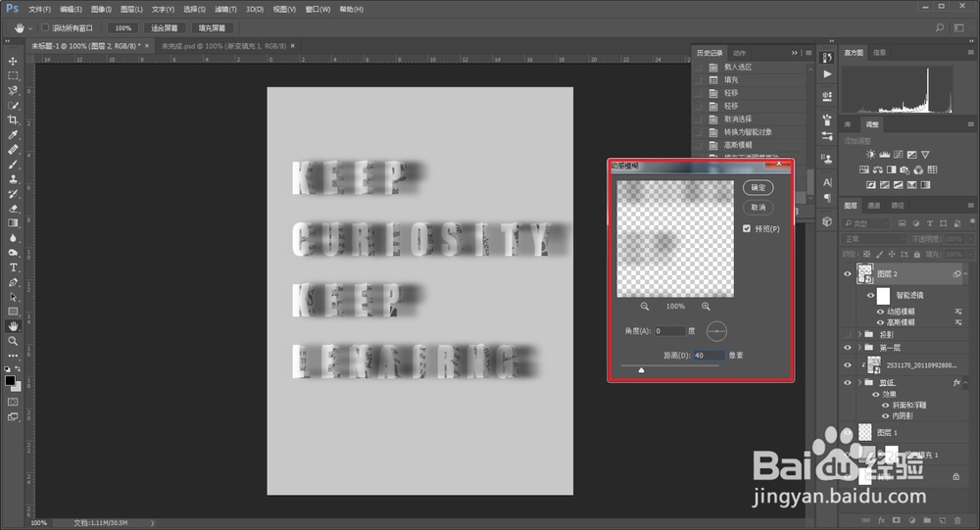
Task: Click the distance slider handle
Action: pos(641,370)
